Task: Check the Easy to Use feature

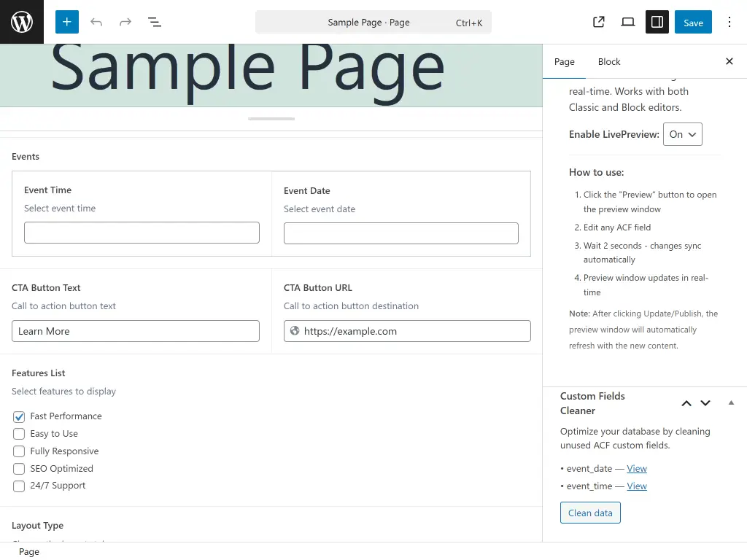Action: (18, 433)
